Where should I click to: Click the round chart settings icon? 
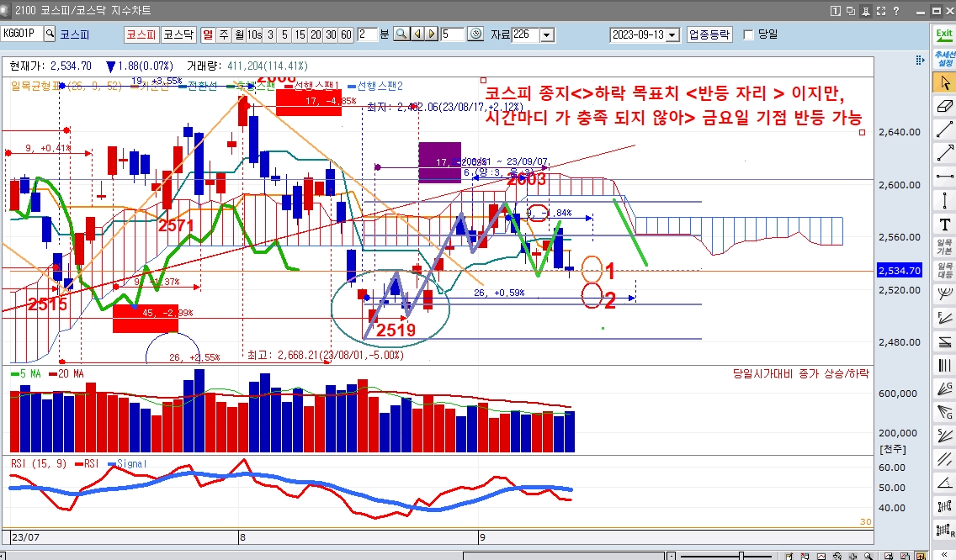click(475, 34)
